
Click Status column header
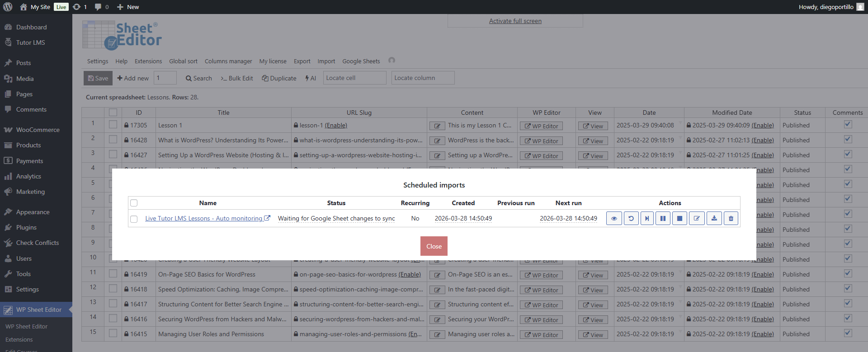802,113
